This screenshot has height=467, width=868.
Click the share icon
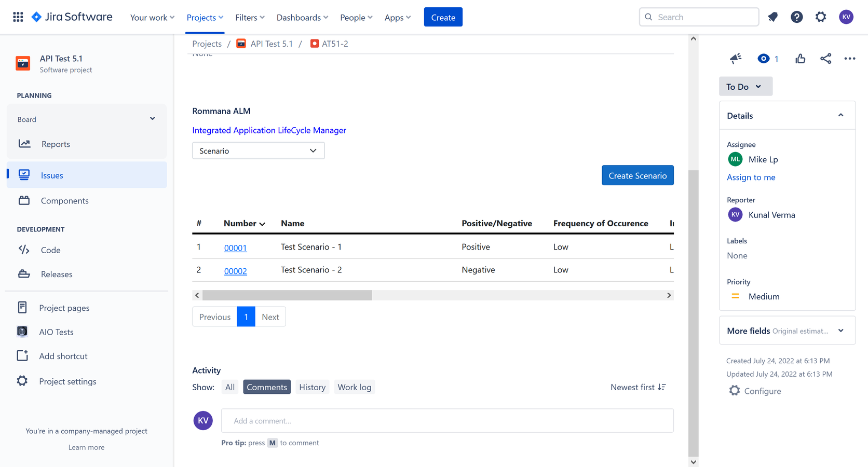click(825, 59)
